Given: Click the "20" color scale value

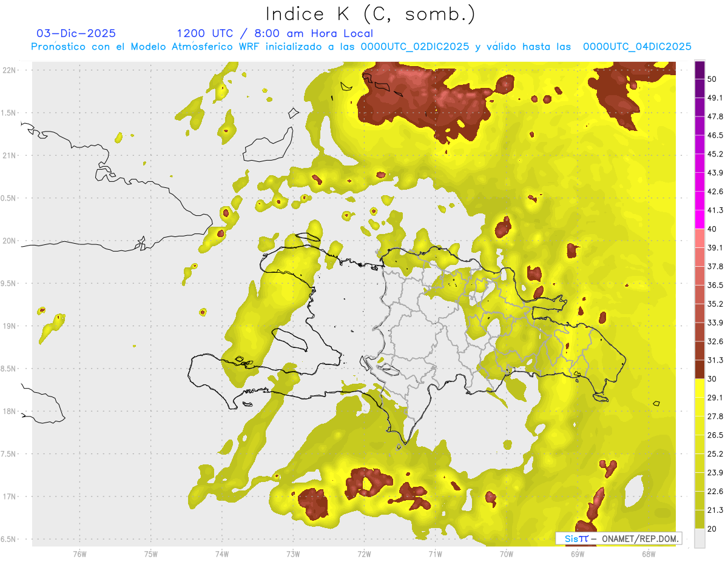Looking at the screenshot, I should (713, 529).
